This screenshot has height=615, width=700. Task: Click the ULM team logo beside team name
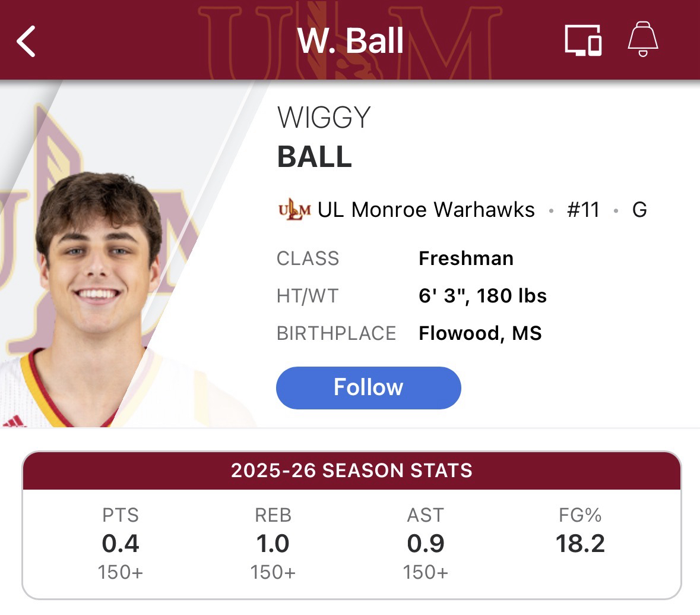coord(294,210)
